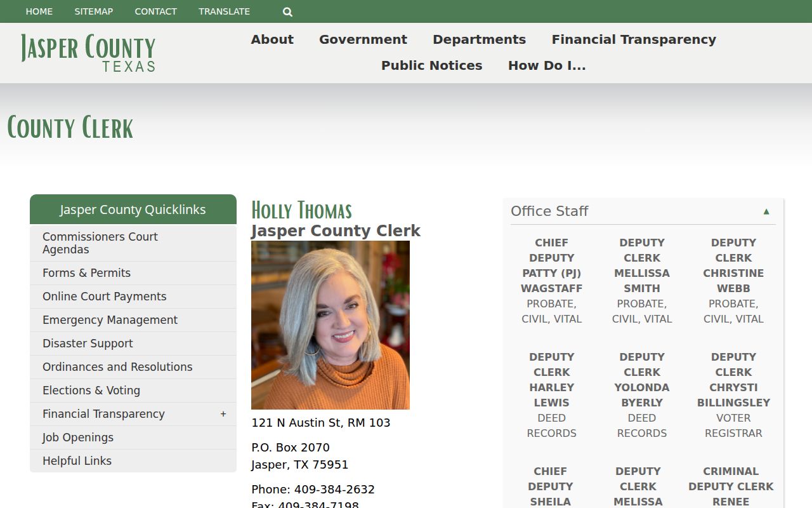Viewport: 812px width, 508px height.
Task: Select Deputy Clerk Yolonda Byerly entry
Action: click(x=642, y=395)
